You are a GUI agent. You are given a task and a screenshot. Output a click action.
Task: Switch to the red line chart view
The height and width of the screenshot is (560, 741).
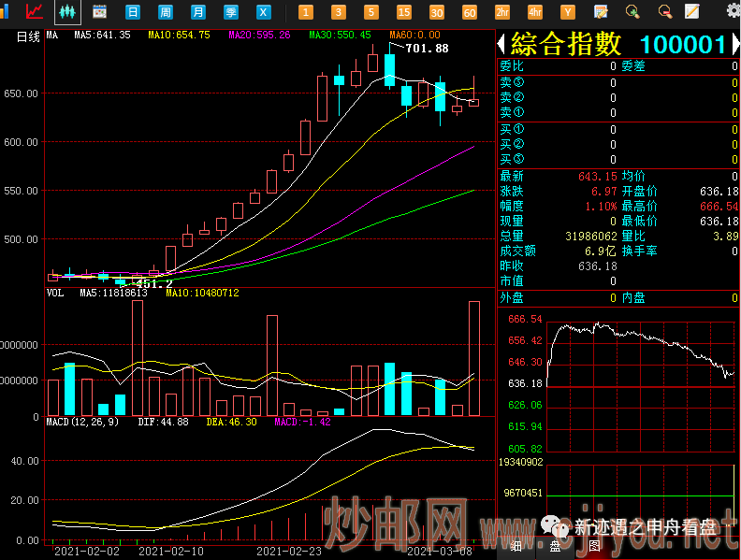35,12
